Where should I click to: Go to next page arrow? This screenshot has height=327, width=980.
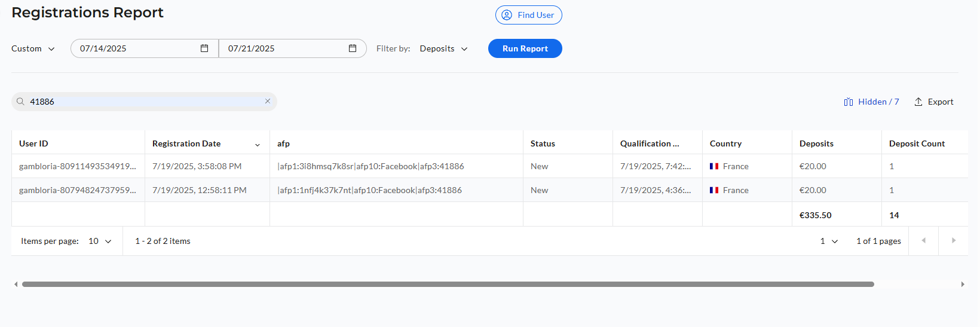point(953,240)
